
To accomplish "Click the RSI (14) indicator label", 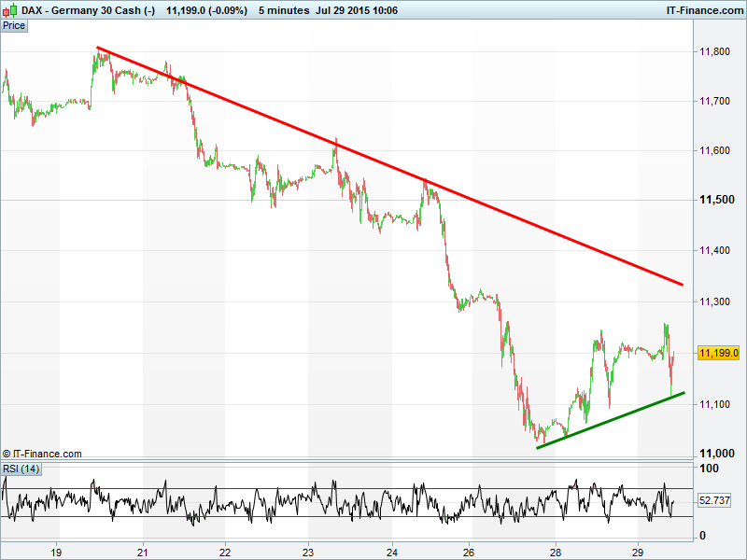I will (x=21, y=469).
